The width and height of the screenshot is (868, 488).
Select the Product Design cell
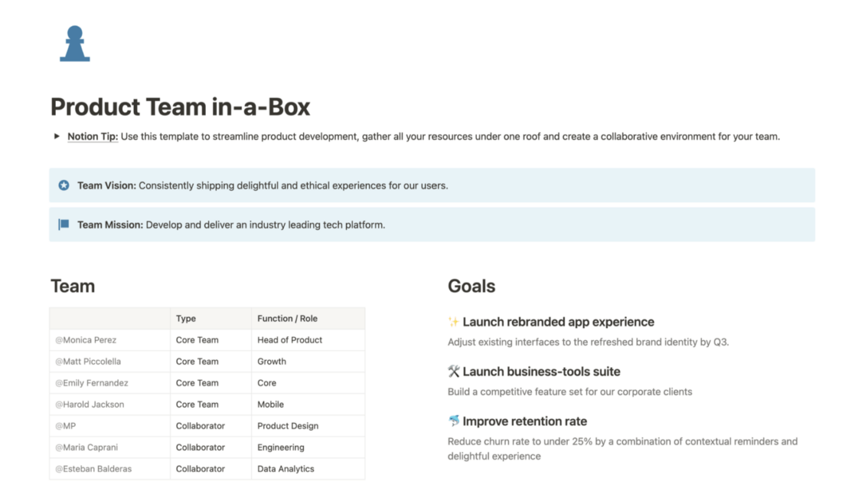point(308,426)
